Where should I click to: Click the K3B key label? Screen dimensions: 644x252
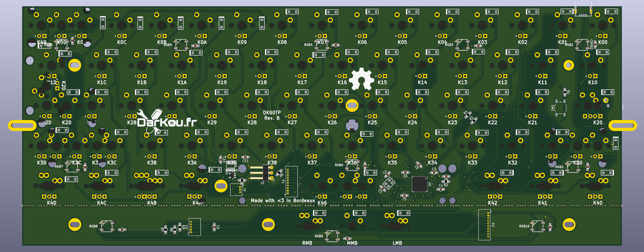pos(152,163)
